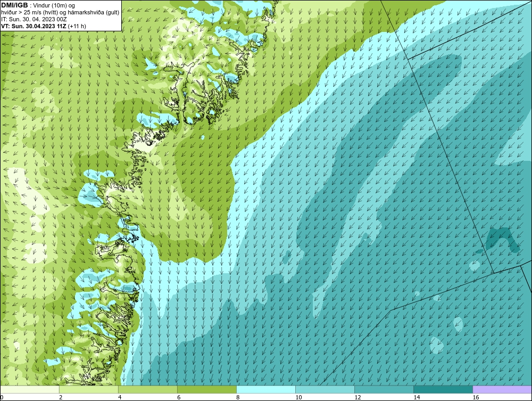Viewport: 532px width, 401px height.
Task: Click the legend scale value 12
Action: (358, 397)
